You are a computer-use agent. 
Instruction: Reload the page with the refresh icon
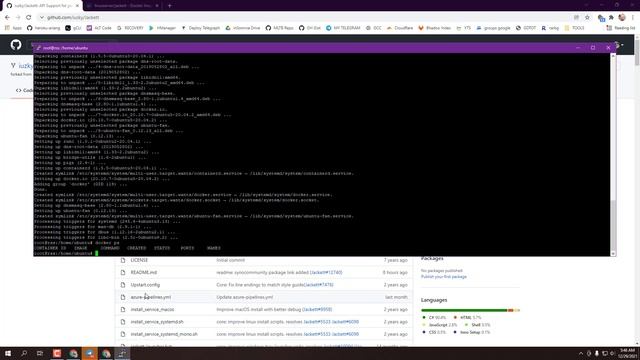coord(29,18)
